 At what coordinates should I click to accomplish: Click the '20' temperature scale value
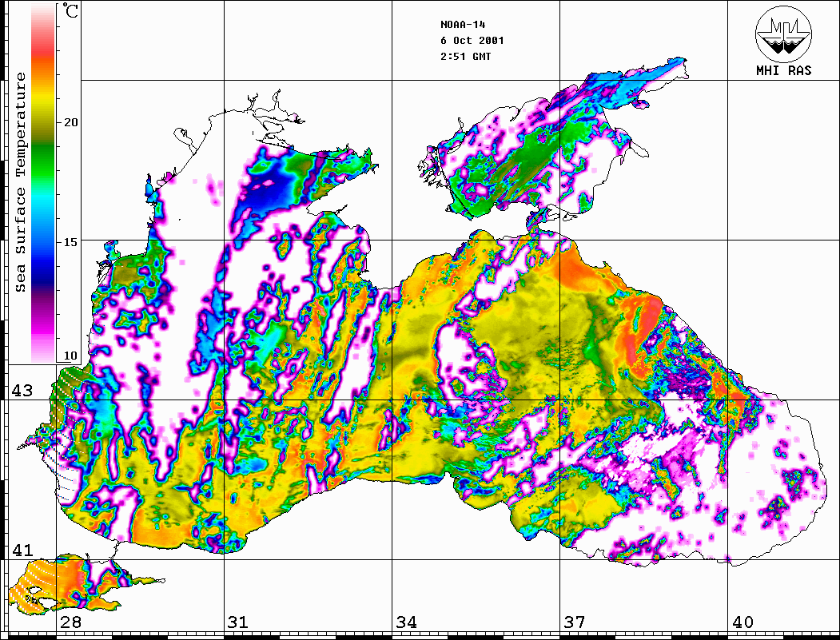[x=70, y=122]
